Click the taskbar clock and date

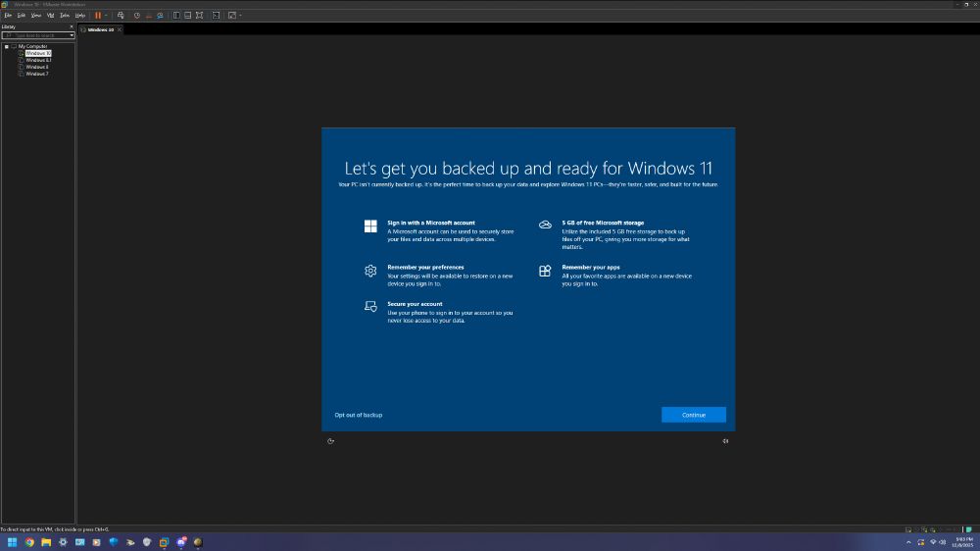(963, 542)
